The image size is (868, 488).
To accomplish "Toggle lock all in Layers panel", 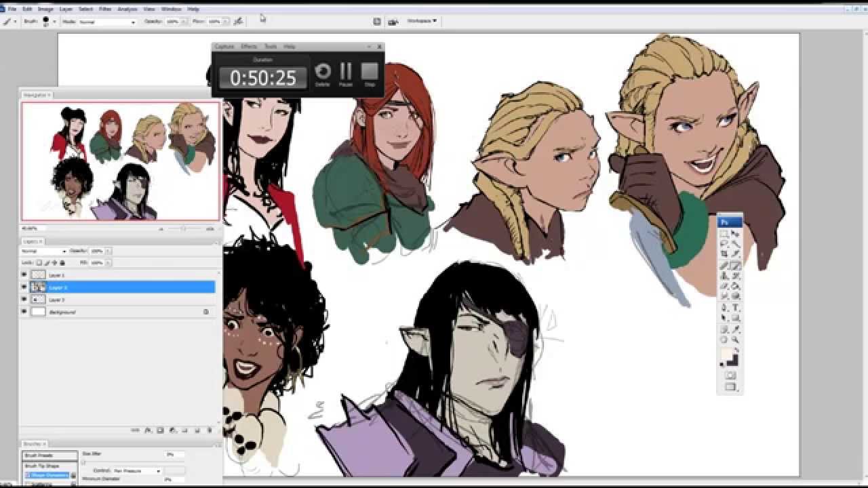I will coord(63,262).
